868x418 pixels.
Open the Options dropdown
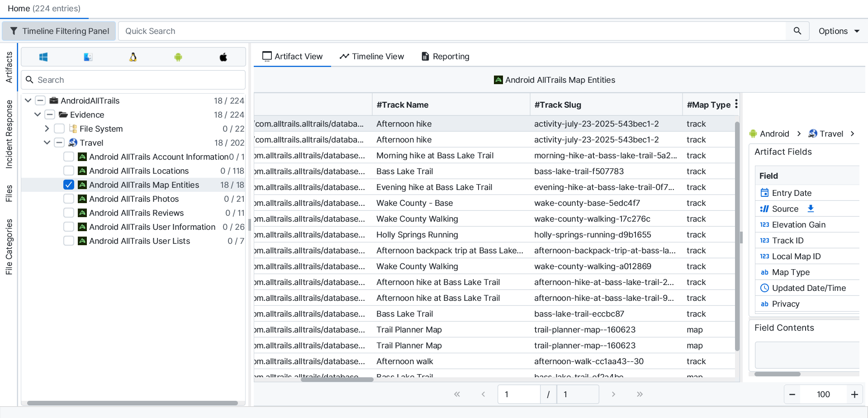tap(838, 31)
